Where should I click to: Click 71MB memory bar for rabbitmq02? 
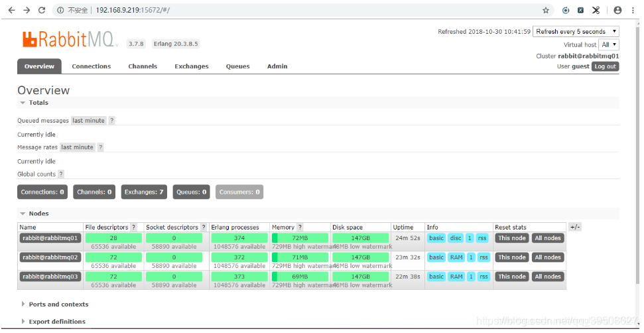(300, 257)
